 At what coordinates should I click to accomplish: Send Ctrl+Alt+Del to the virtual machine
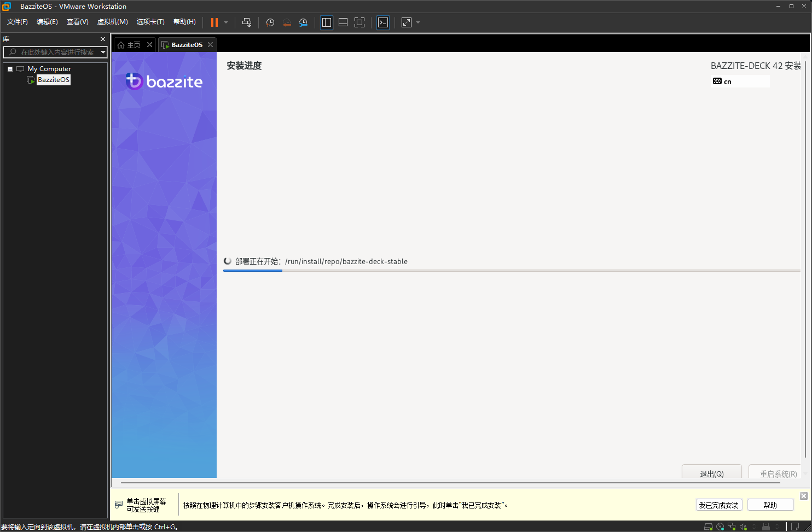tap(247, 22)
